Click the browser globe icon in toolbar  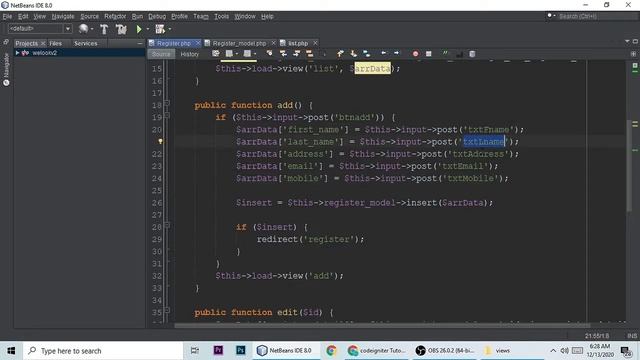pyautogui.click(x=83, y=29)
